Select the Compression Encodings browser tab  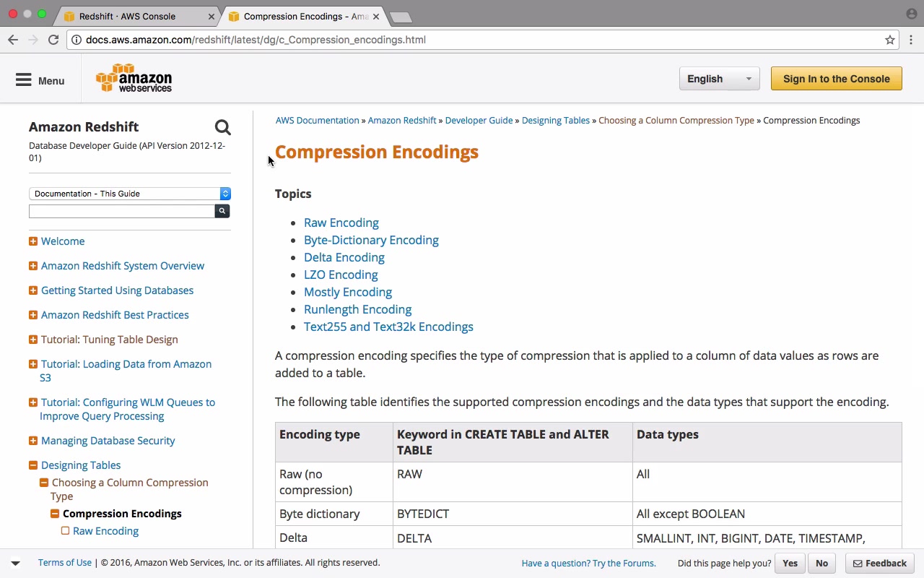[x=303, y=16]
